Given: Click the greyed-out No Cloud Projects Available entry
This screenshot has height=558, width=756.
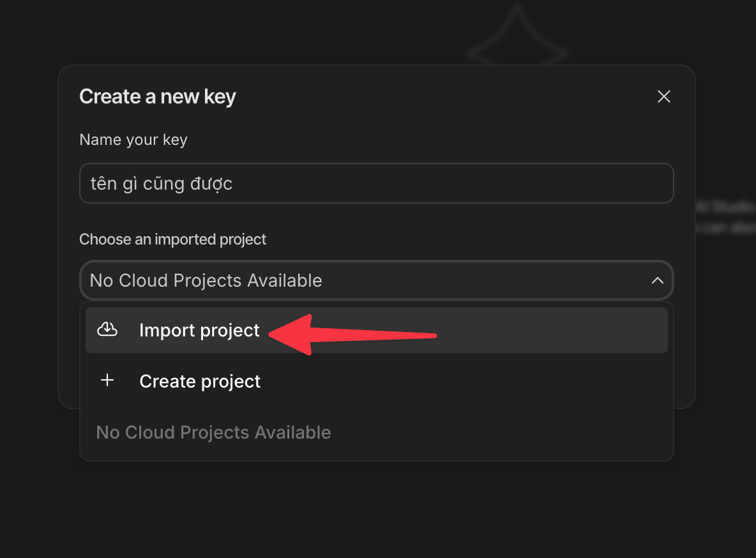Looking at the screenshot, I should pyautogui.click(x=213, y=432).
